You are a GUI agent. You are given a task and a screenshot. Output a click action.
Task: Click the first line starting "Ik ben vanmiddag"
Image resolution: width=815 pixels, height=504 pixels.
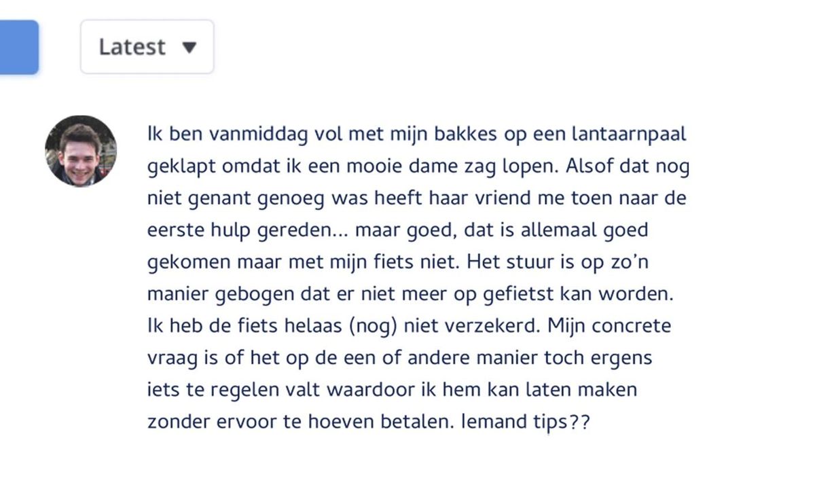click(417, 134)
